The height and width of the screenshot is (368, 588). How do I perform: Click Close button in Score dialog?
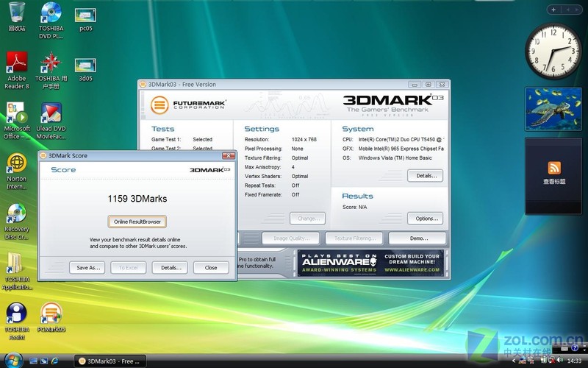(211, 268)
